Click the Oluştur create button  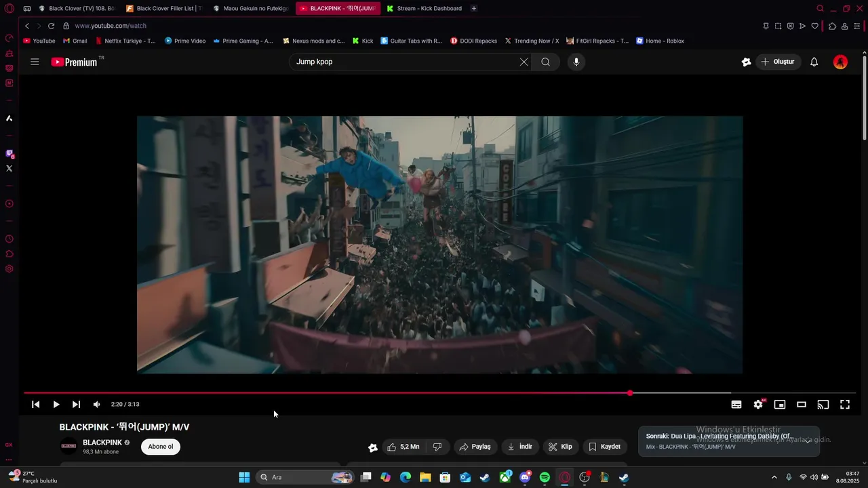point(778,62)
